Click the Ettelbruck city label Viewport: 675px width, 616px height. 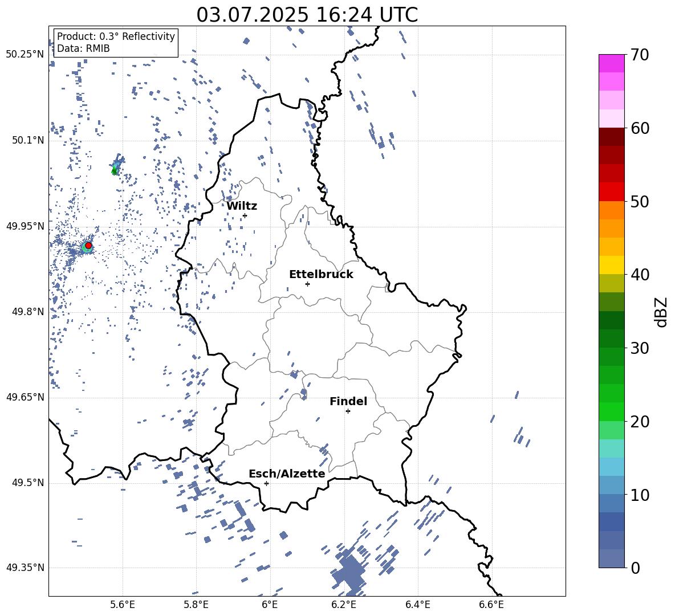321,275
